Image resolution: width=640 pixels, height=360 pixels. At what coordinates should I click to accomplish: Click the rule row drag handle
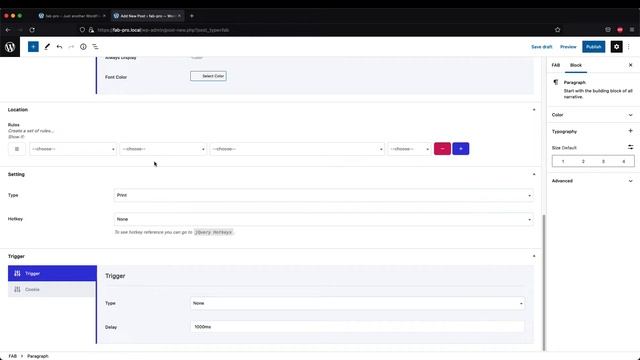click(x=17, y=149)
